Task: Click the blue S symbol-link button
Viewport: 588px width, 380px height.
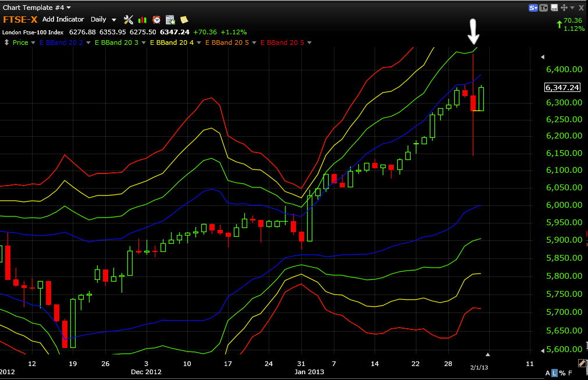Action: click(x=533, y=8)
